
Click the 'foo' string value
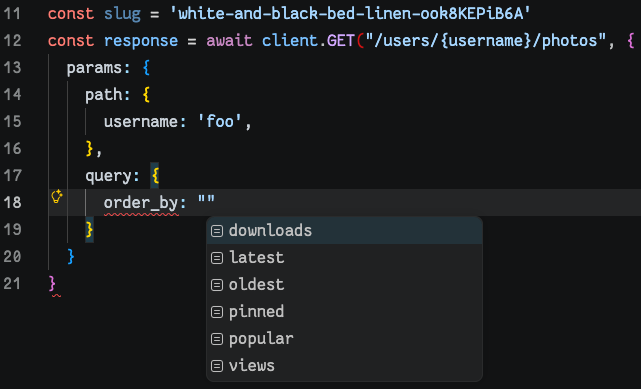(x=220, y=122)
